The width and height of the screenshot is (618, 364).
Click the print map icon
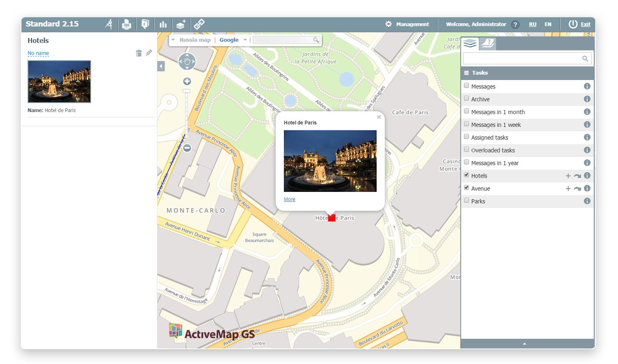127,25
